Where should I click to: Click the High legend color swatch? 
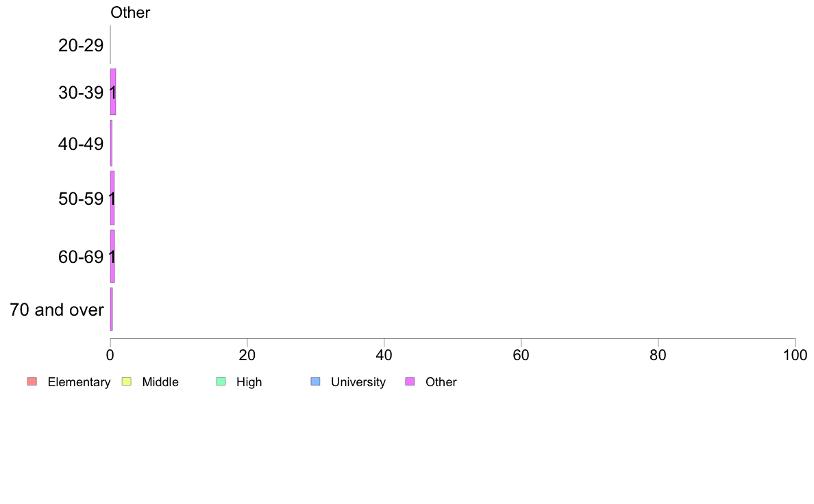[221, 381]
